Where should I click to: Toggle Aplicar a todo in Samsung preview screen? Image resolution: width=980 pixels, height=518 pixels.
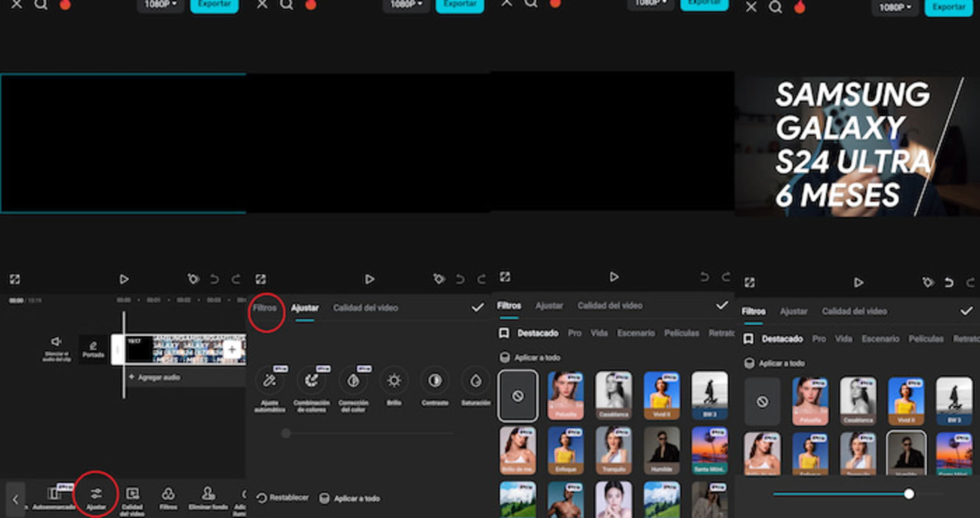775,363
